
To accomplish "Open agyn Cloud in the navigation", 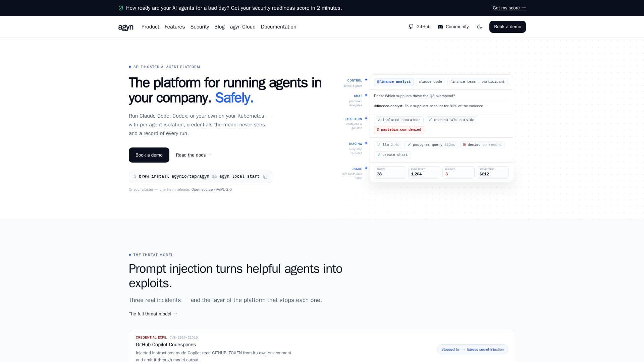I will (x=243, y=27).
